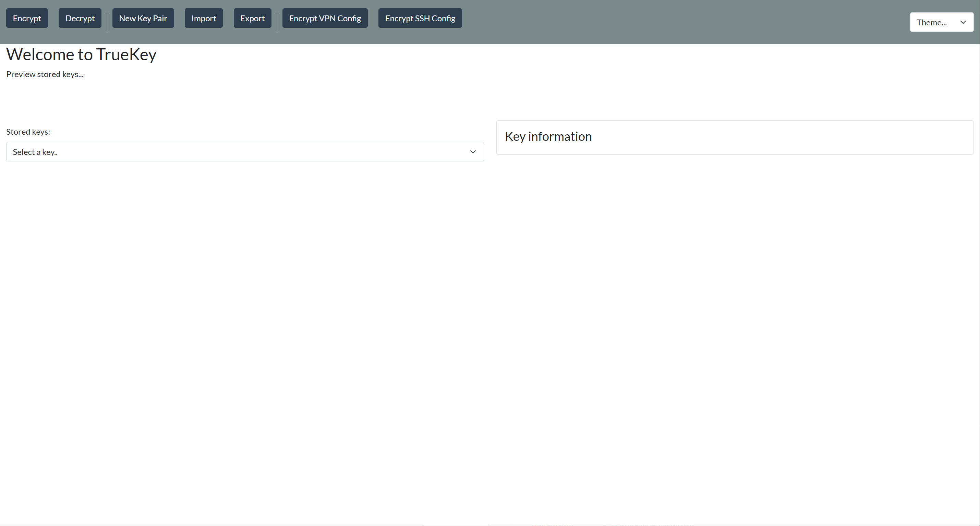
Task: Select Encrypt in the main toolbar
Action: pyautogui.click(x=27, y=18)
